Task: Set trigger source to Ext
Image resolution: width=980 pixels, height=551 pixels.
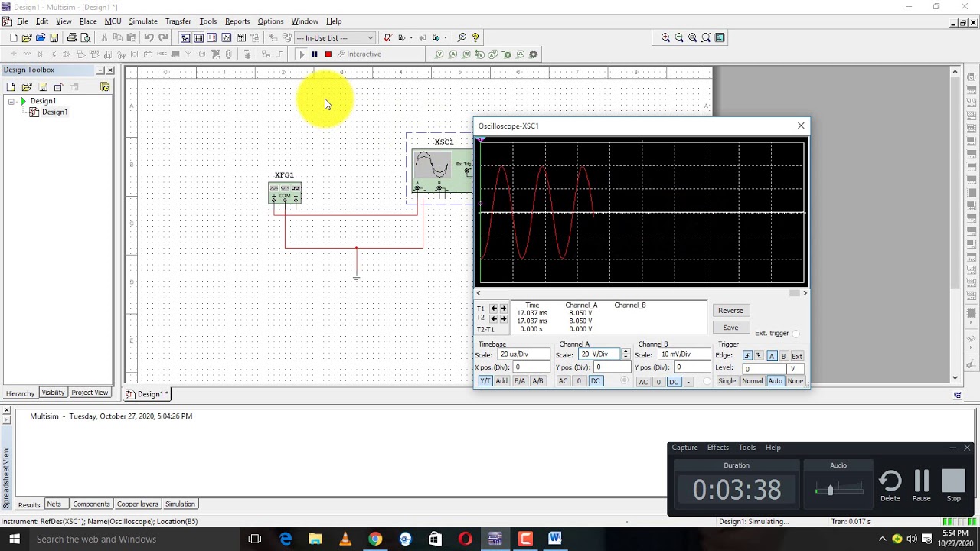Action: (x=797, y=356)
